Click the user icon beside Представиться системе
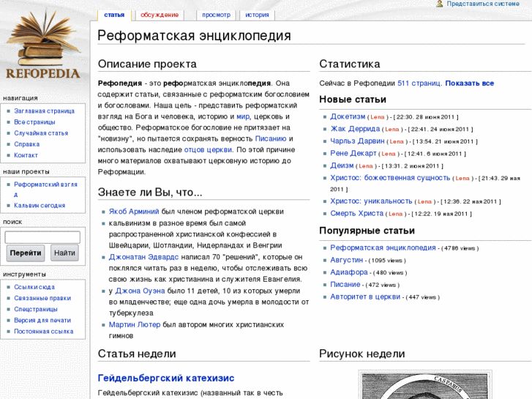This screenshot has width=532, height=399. pos(440,4)
